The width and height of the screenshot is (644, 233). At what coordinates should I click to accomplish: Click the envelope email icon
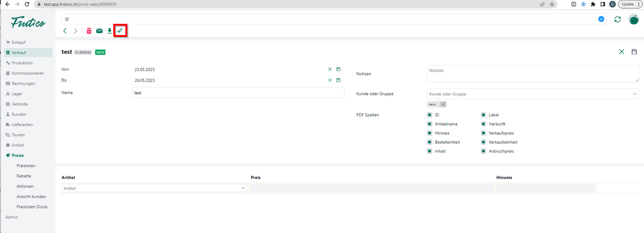99,31
